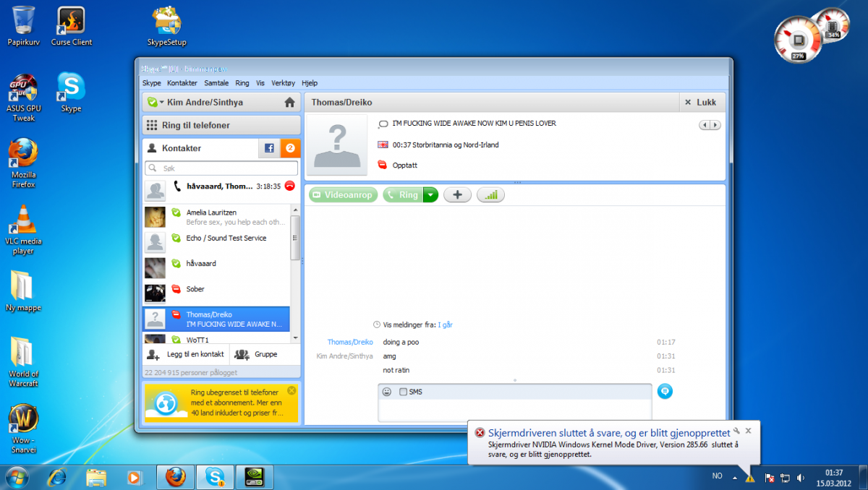Open the Samtale menu

coord(216,83)
